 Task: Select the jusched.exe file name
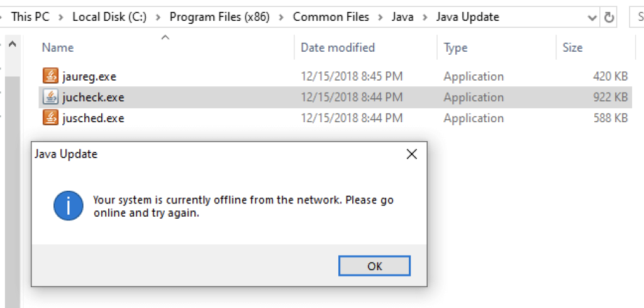pos(94,118)
